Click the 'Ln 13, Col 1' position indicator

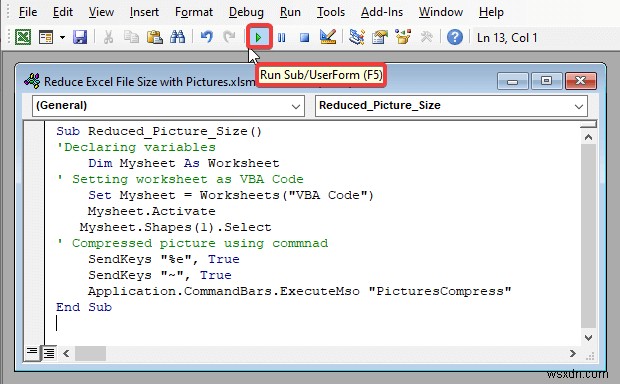tap(507, 38)
